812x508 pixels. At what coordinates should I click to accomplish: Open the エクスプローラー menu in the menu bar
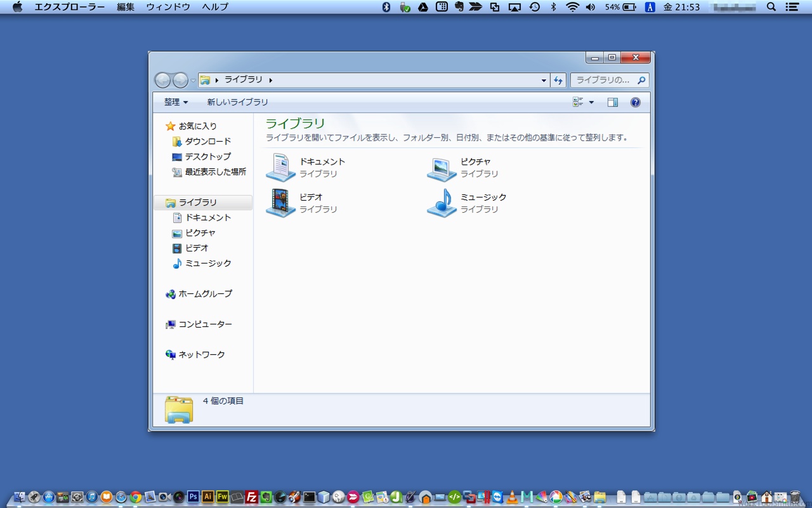pos(70,7)
